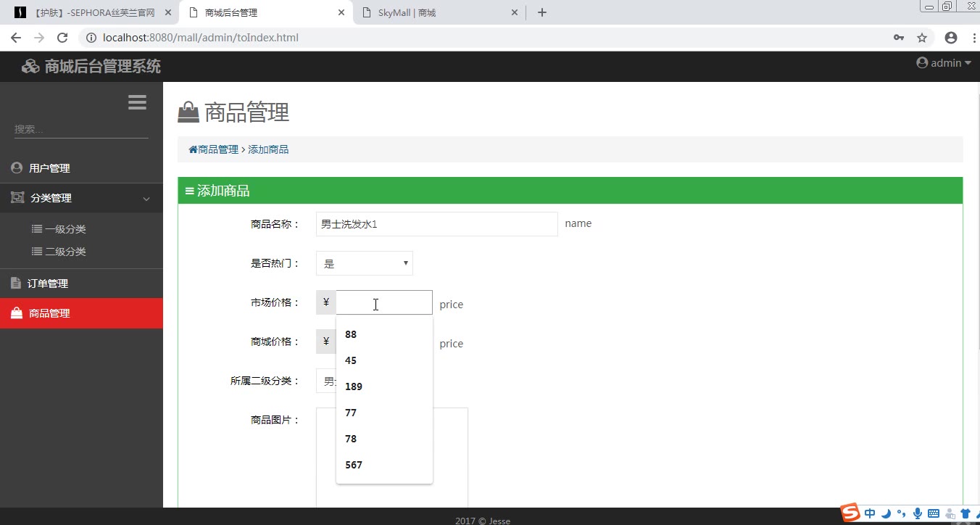Open the Chrome three-dot menu

[x=973, y=38]
